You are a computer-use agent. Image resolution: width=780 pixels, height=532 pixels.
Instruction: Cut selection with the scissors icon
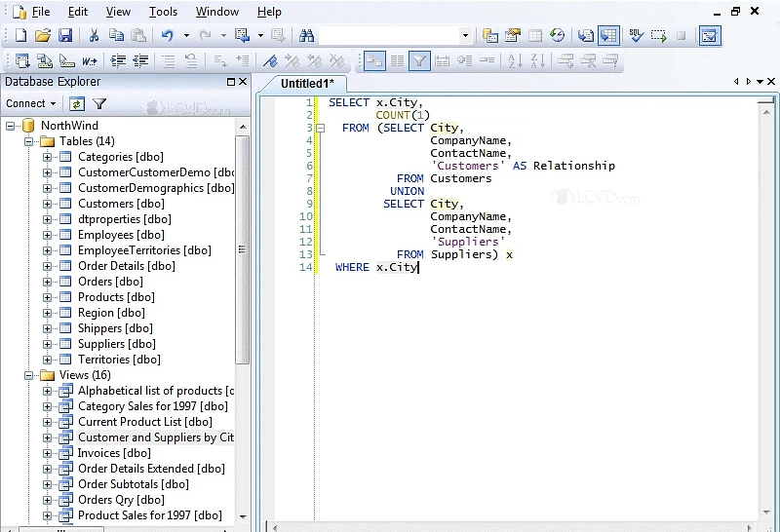(94, 36)
